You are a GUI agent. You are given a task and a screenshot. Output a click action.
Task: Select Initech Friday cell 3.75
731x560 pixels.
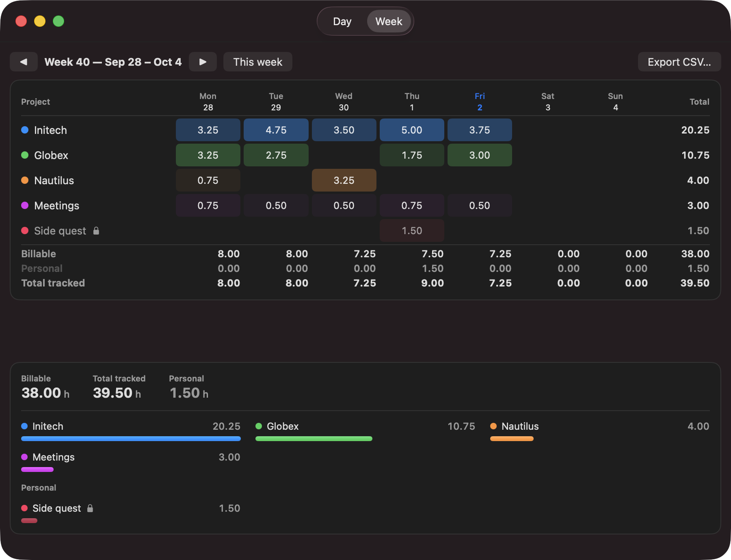[x=480, y=130]
